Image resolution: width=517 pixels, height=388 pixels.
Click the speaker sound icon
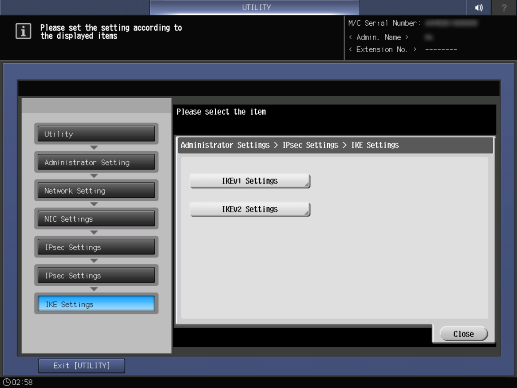coord(479,7)
